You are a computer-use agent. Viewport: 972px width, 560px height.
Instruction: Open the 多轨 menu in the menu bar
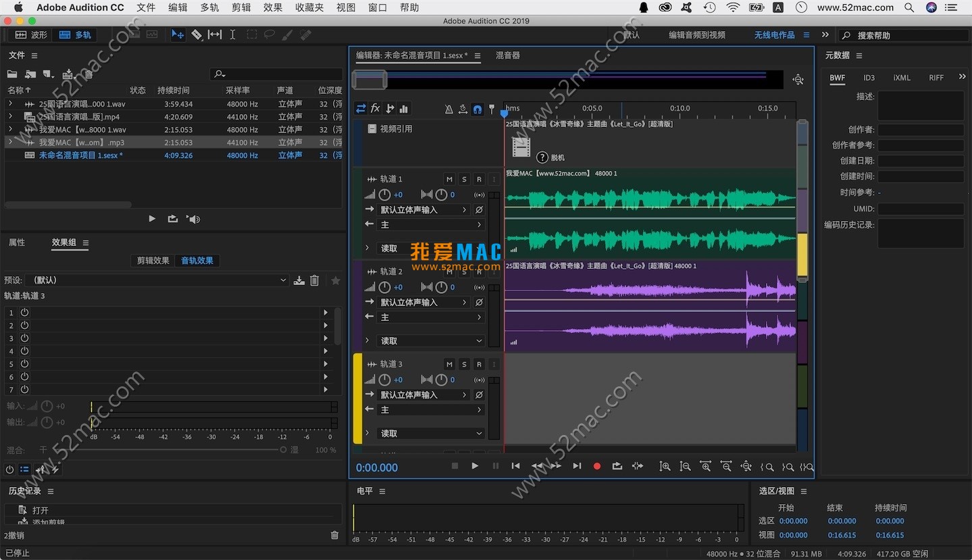click(x=209, y=7)
